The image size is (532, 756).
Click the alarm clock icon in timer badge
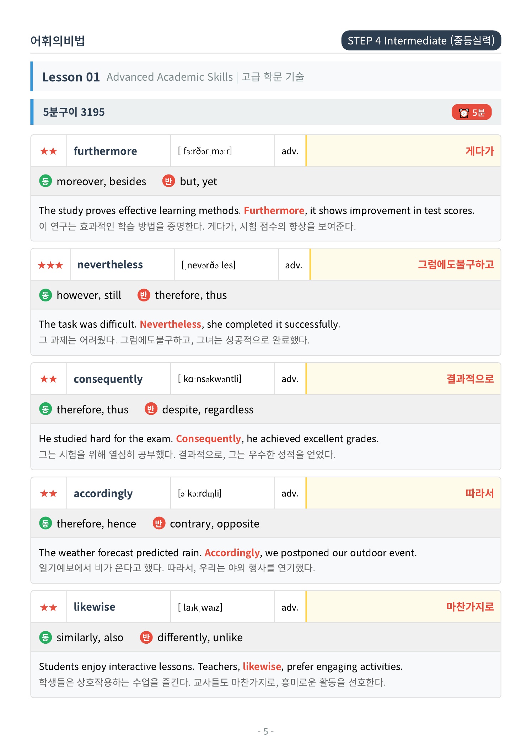[464, 113]
